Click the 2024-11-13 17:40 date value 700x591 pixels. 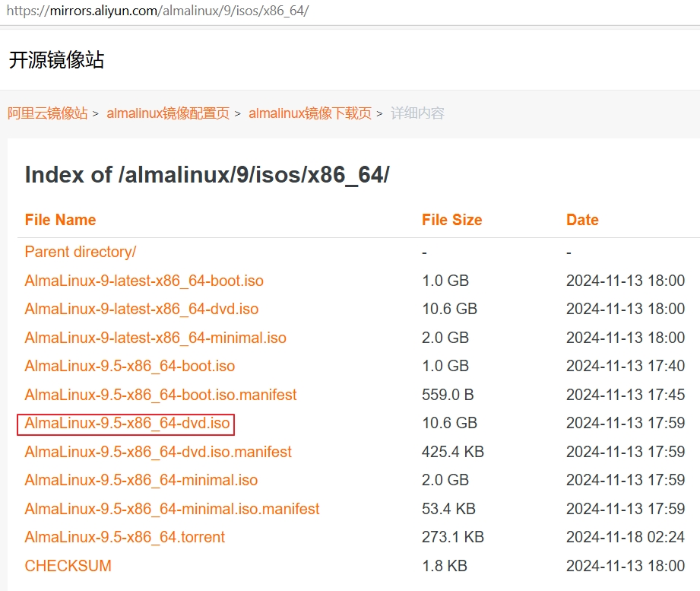click(x=626, y=366)
